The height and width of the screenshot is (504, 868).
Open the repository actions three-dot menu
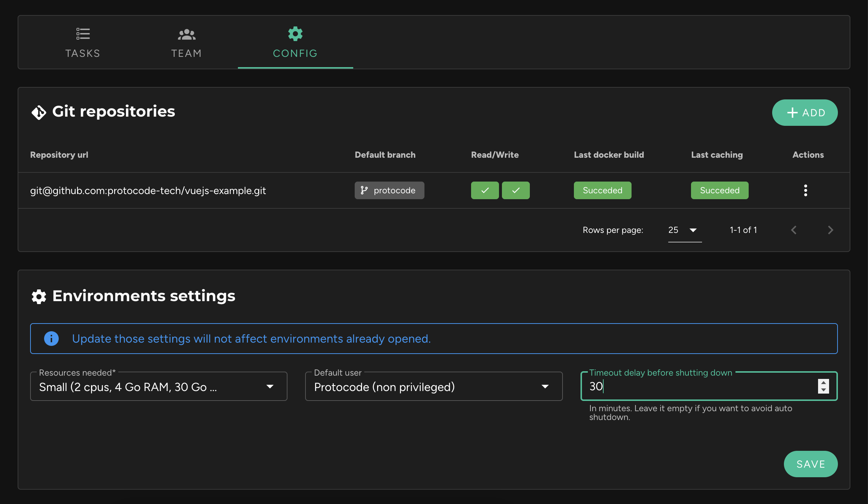[x=806, y=190]
